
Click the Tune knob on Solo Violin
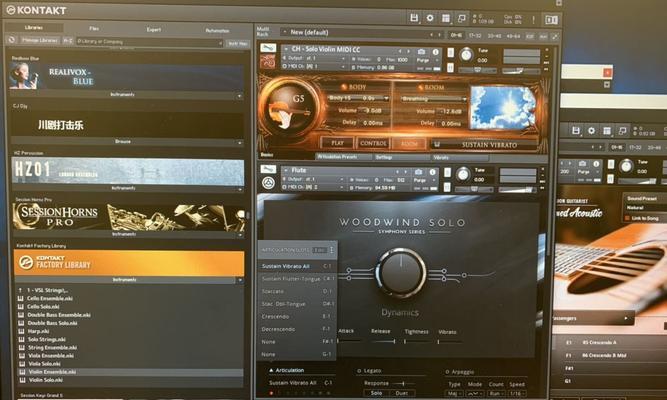coord(466,55)
